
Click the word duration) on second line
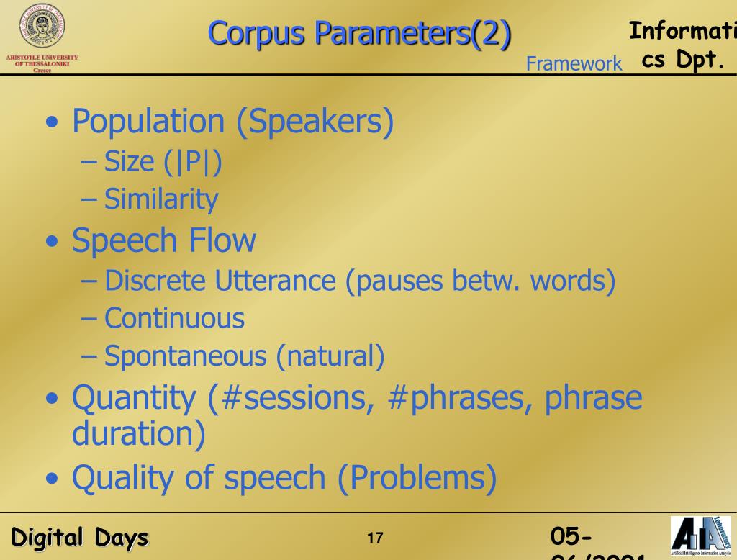(x=139, y=433)
